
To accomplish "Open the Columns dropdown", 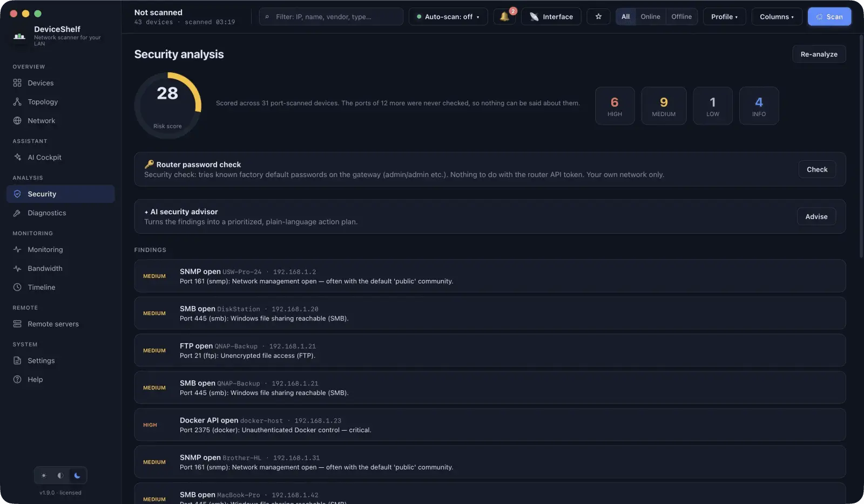I will [x=777, y=17].
